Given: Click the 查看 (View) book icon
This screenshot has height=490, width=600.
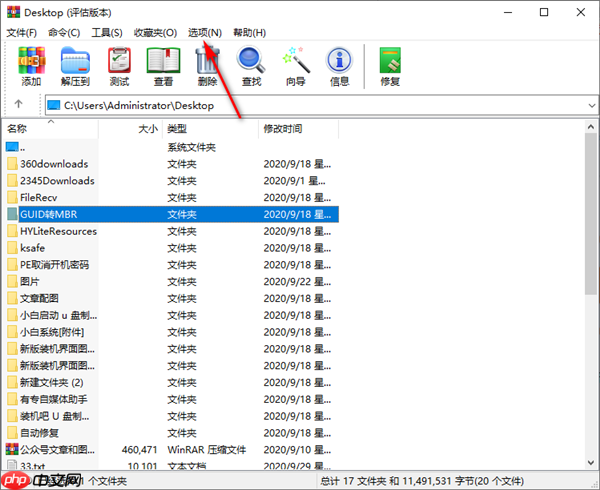Looking at the screenshot, I should coord(163,60).
